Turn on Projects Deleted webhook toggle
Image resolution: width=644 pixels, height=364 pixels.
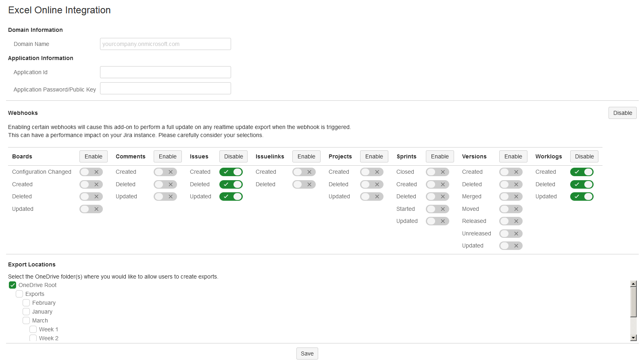tap(371, 185)
